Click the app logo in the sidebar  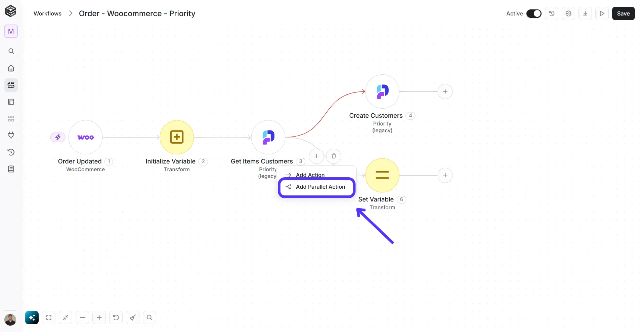pos(11,11)
